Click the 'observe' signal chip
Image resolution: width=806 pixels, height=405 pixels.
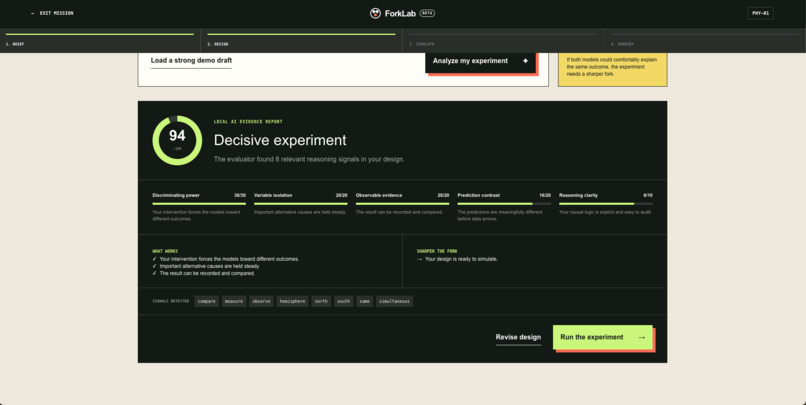[261, 302]
